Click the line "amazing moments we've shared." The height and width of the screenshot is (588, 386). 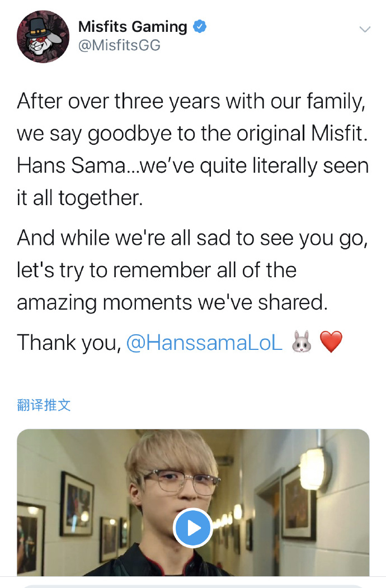(x=172, y=302)
